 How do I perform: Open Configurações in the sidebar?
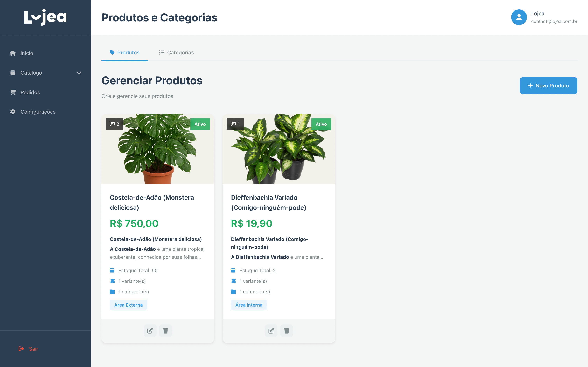38,112
